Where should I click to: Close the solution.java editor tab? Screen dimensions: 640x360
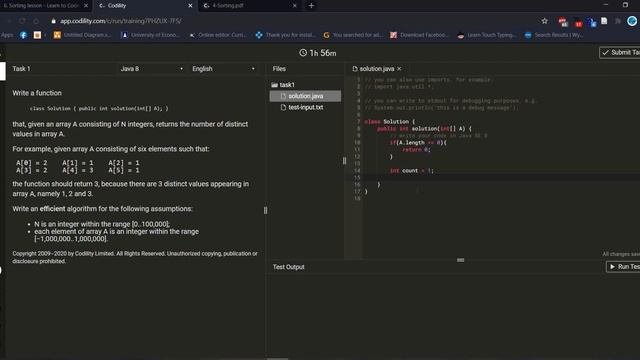[399, 69]
